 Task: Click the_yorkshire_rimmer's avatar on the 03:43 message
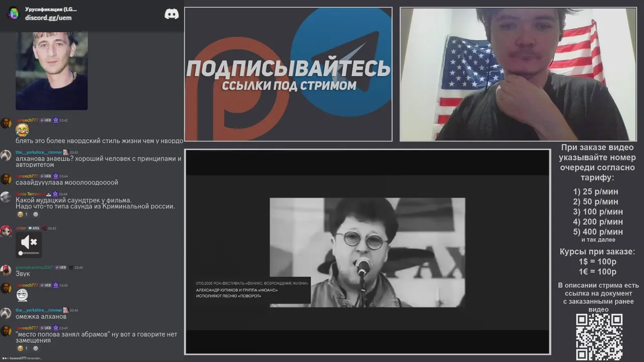tap(6, 155)
